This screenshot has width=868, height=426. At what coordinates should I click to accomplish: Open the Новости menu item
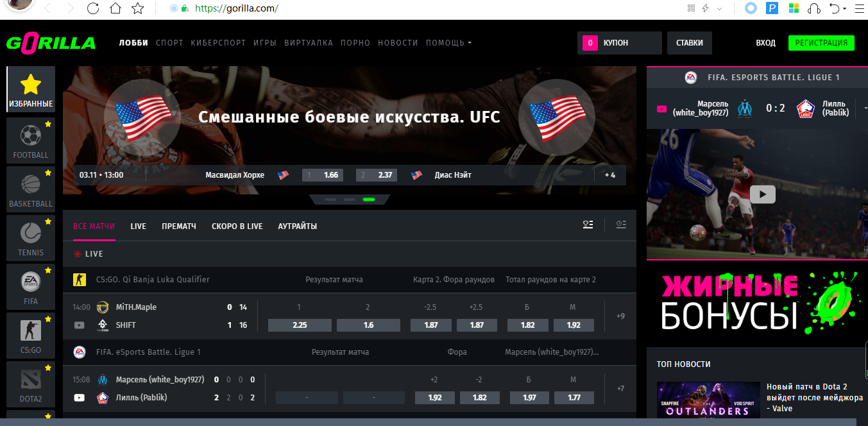coord(398,43)
